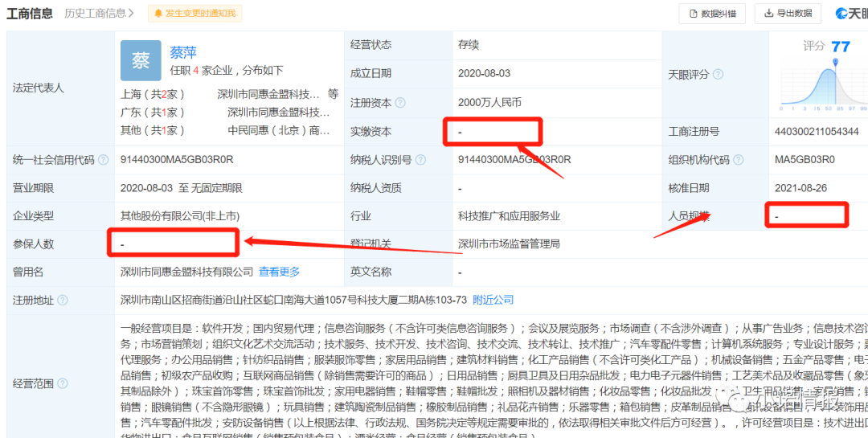Click the 蔡 avatar thumbnail
This screenshot has height=438, width=868.
tap(141, 60)
